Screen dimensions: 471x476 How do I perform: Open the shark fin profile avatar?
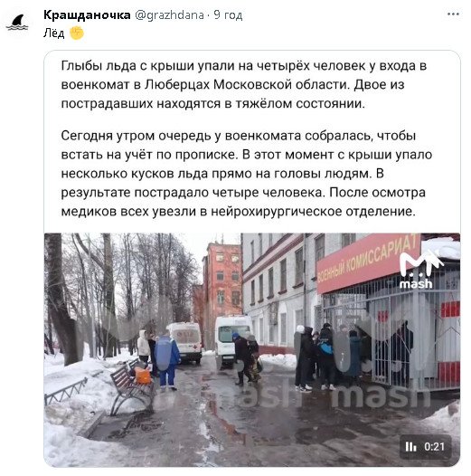pos(17,23)
